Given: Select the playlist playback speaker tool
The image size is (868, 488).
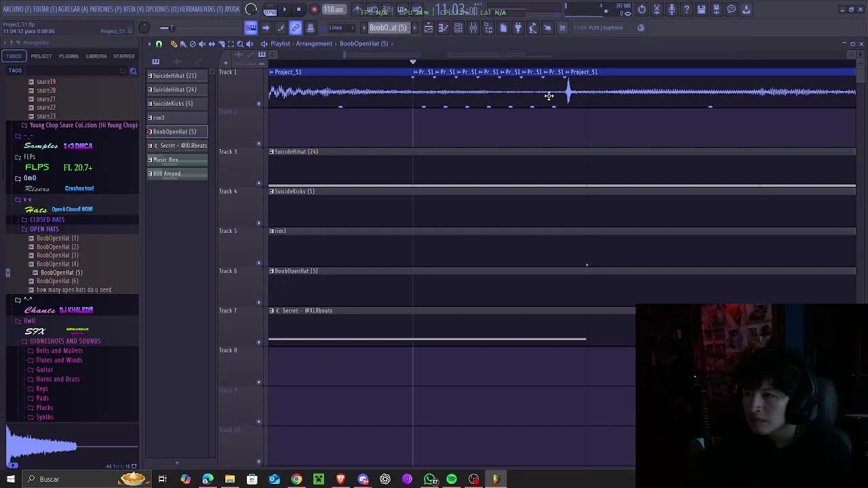Looking at the screenshot, I should click(250, 44).
